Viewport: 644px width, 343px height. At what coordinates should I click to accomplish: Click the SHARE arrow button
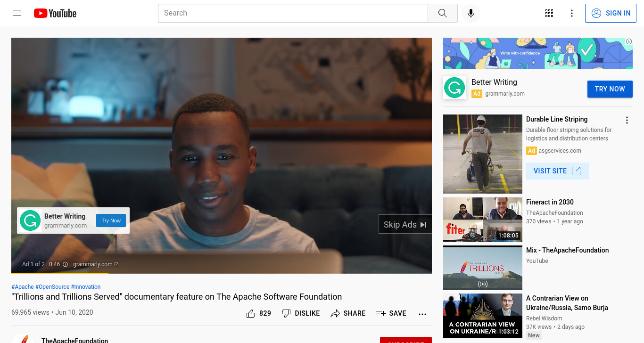pos(348,313)
